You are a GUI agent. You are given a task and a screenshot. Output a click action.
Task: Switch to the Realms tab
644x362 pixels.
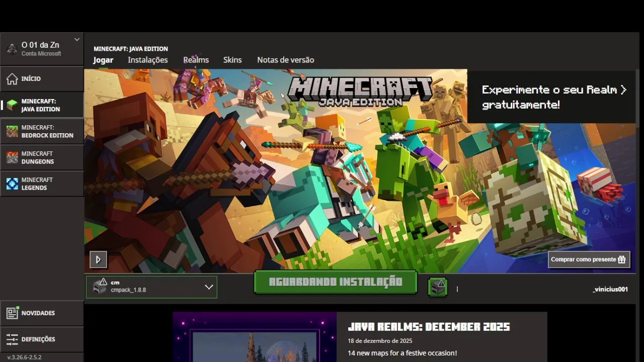click(x=196, y=60)
